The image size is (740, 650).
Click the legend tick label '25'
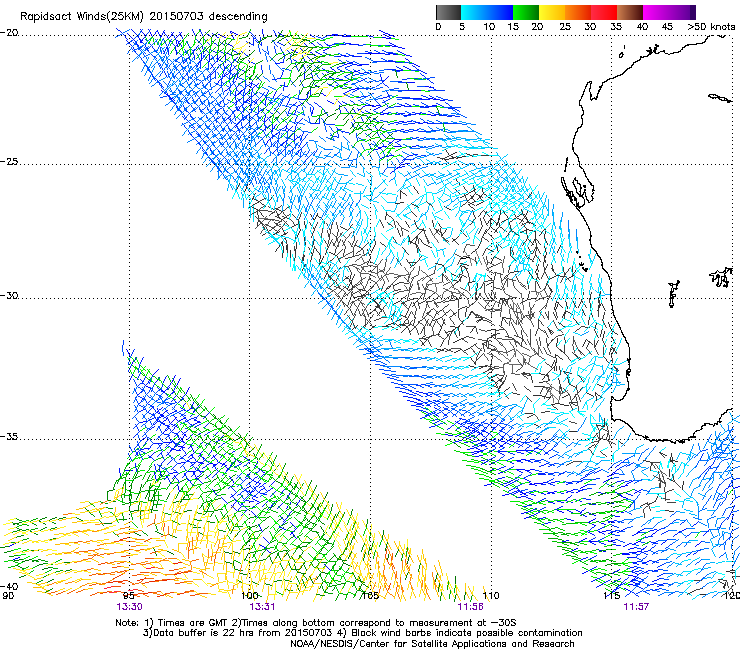565,27
